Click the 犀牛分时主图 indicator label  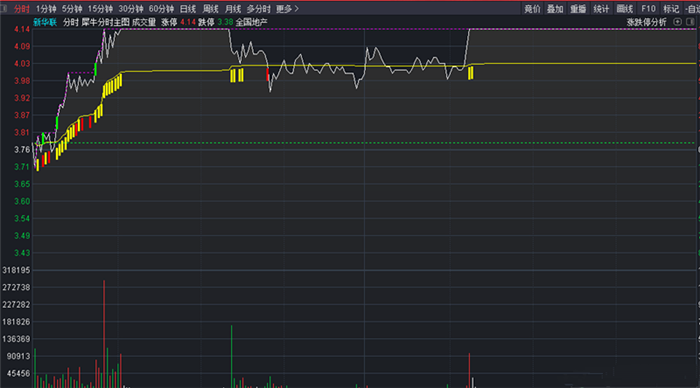(x=105, y=22)
